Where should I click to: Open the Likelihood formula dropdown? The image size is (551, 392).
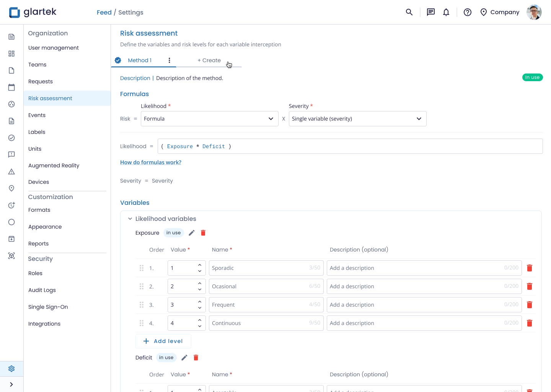point(209,119)
